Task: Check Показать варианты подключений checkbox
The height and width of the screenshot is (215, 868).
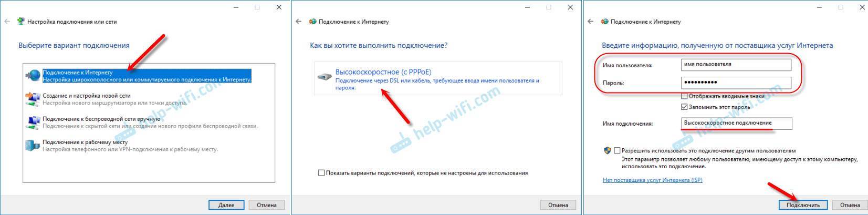Action: pos(321,172)
